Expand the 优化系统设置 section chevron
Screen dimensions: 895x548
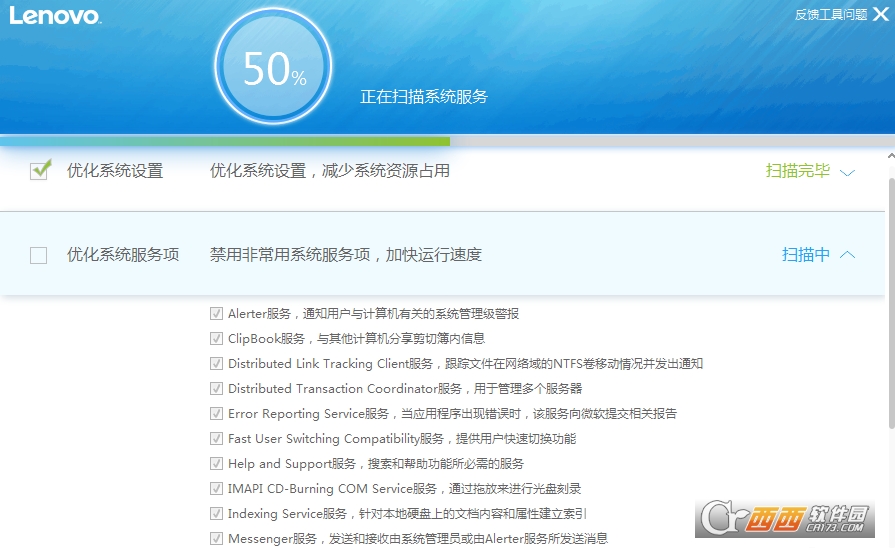pyautogui.click(x=848, y=172)
